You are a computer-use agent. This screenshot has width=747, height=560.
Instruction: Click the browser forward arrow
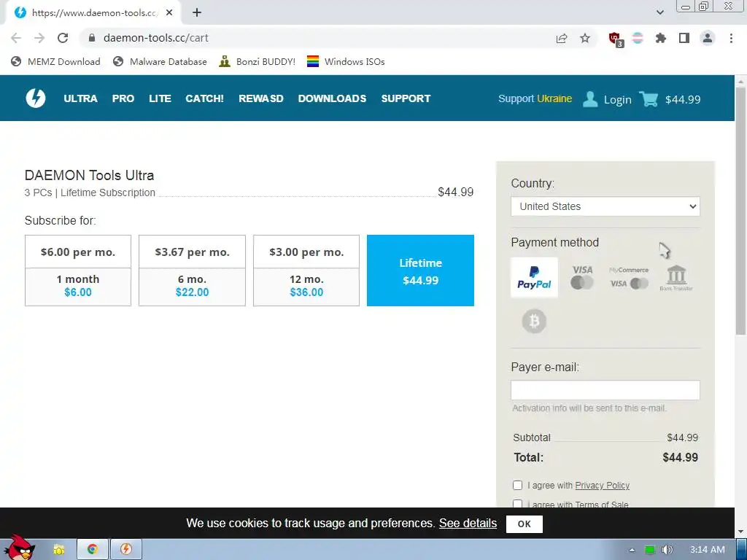39,38
